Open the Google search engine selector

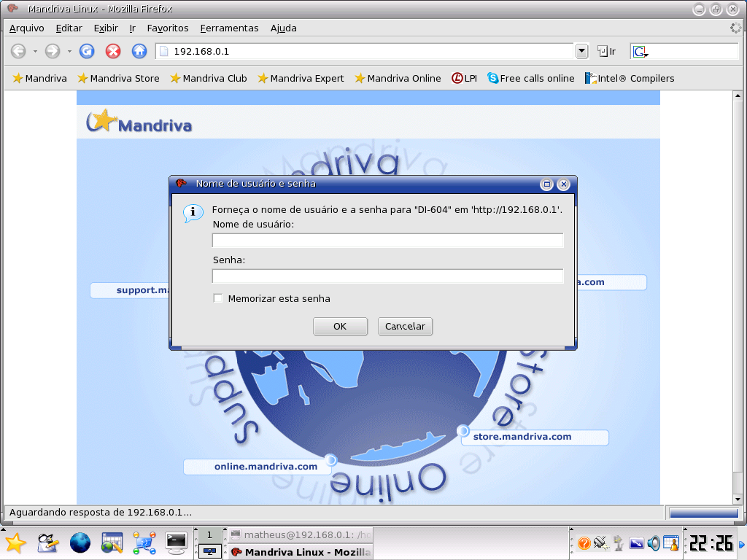click(x=640, y=52)
